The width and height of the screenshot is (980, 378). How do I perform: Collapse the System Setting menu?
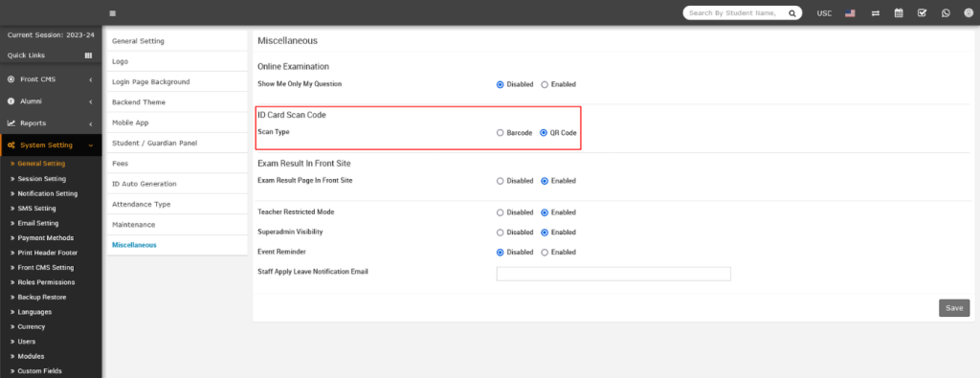point(51,145)
